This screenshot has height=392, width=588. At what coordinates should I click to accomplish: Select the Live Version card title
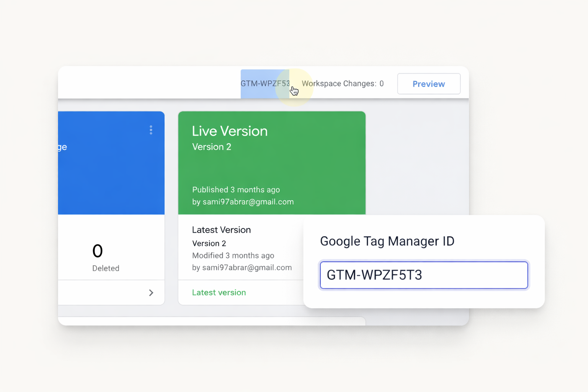229,131
